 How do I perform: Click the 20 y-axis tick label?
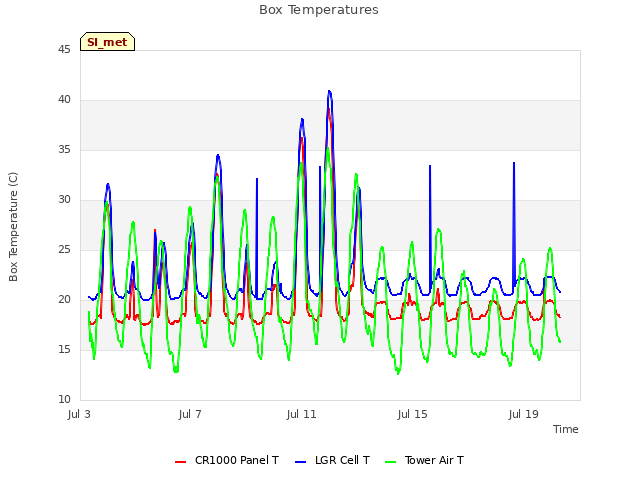tap(64, 300)
